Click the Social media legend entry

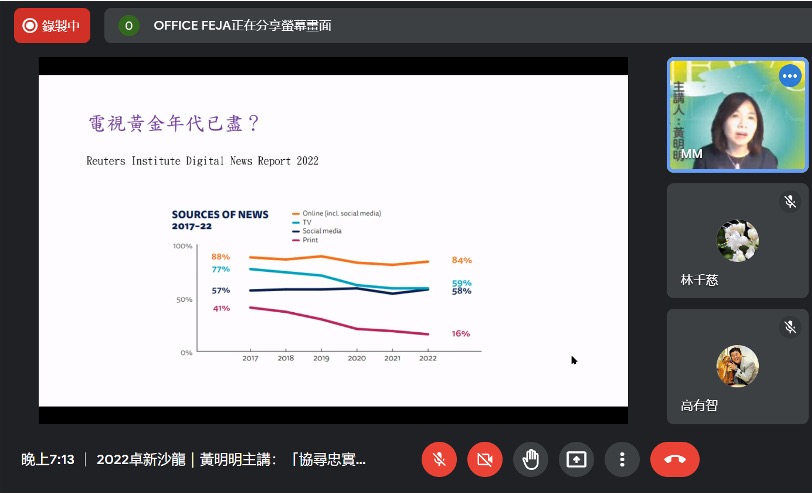(317, 231)
